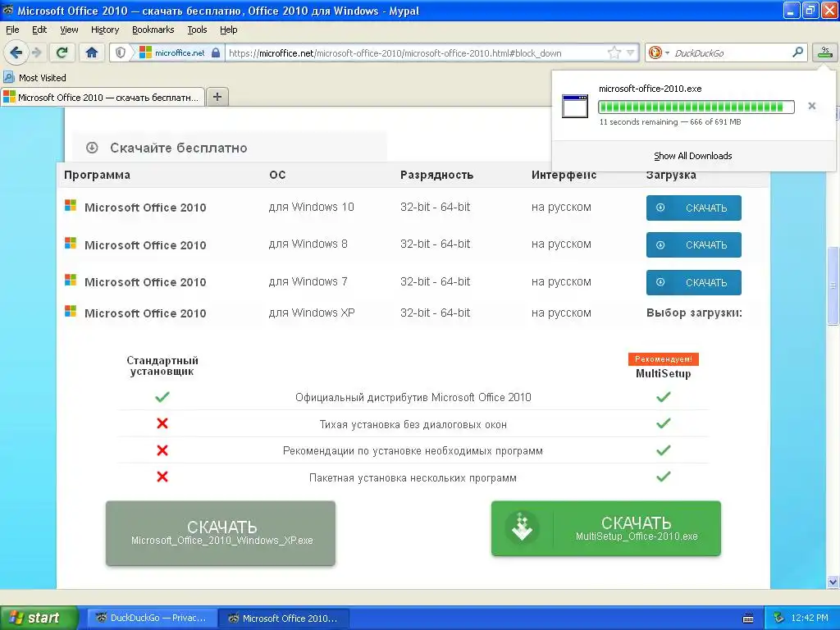Screen dimensions: 840x630
Task: Reload the page with the refresh icon
Action: pyautogui.click(x=62, y=52)
